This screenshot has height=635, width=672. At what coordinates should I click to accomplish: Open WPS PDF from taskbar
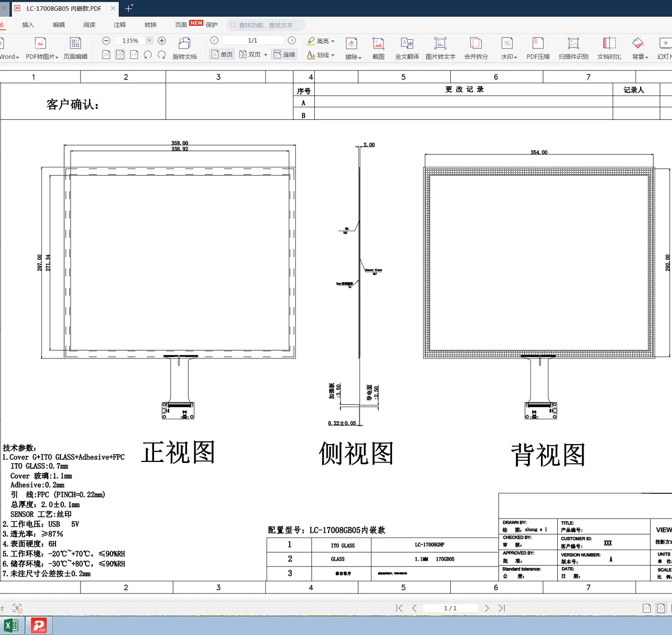[x=39, y=625]
